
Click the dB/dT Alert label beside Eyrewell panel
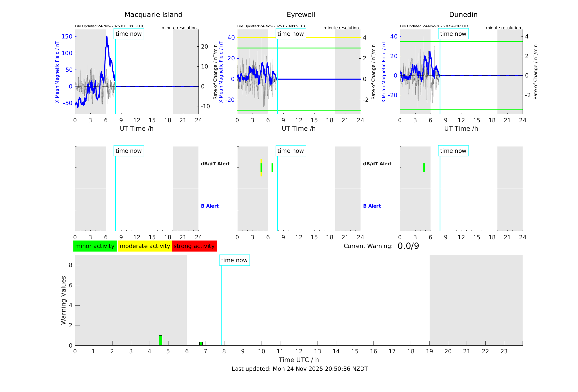click(x=377, y=164)
